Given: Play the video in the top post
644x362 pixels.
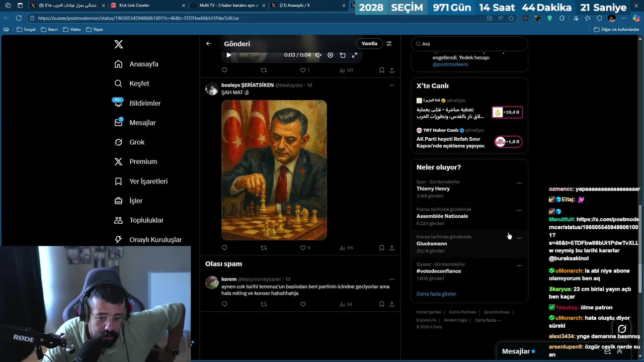Looking at the screenshot, I should pyautogui.click(x=229, y=55).
